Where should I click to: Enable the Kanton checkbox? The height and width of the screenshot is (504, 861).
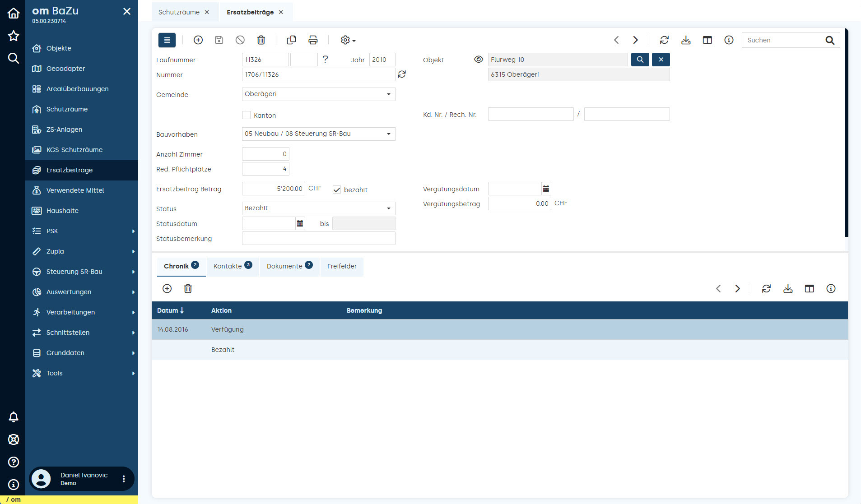(247, 116)
